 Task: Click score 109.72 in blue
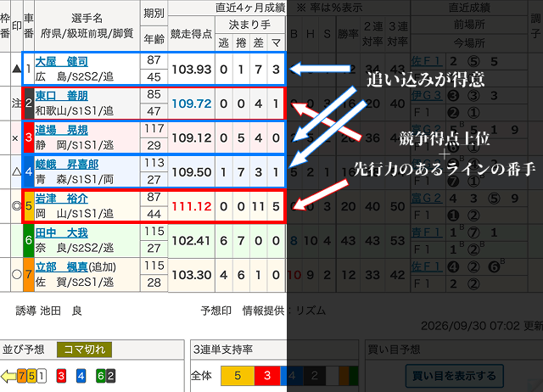coord(192,104)
